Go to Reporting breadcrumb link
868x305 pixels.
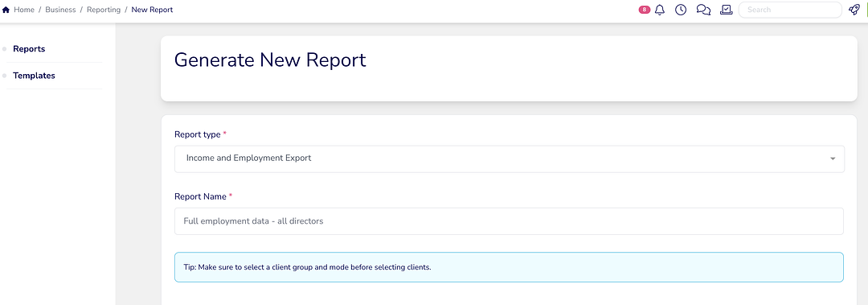tap(104, 10)
